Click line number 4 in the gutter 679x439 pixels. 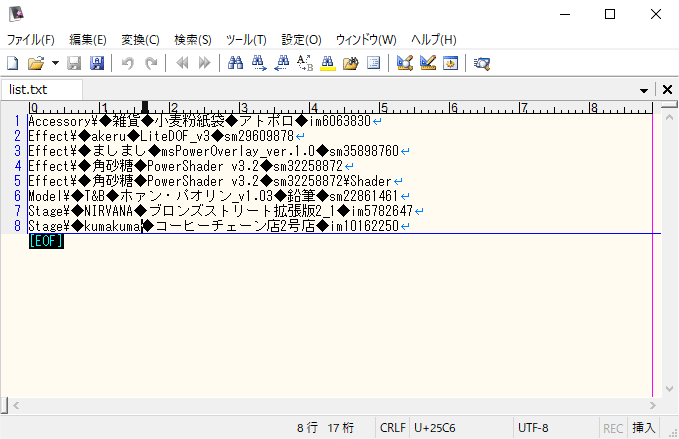pos(17,166)
